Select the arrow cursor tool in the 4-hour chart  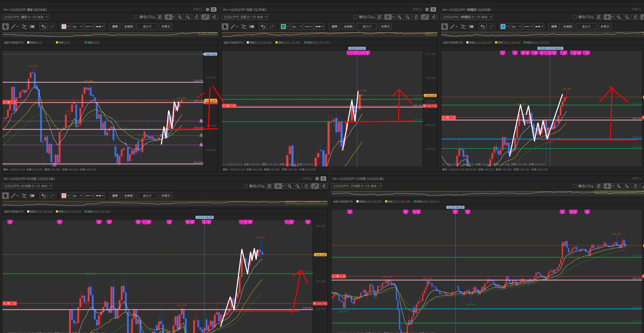(444, 26)
